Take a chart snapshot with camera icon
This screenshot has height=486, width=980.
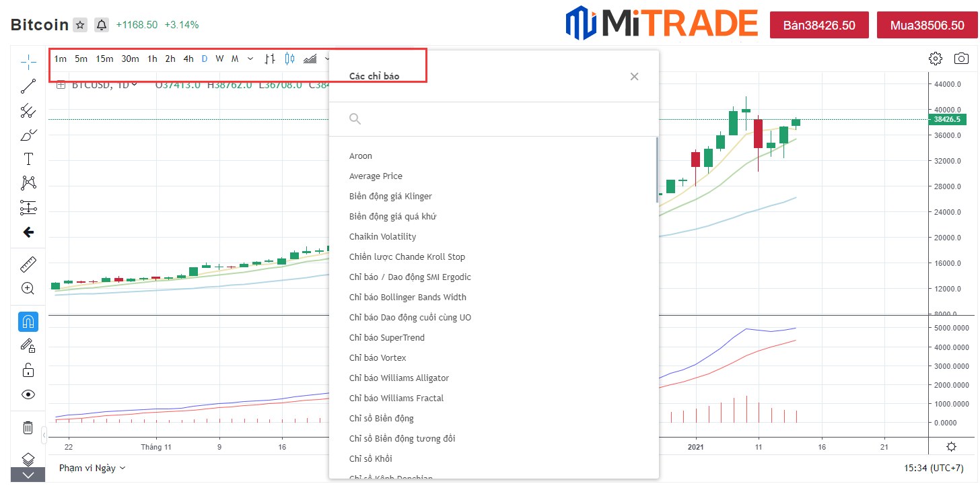[961, 59]
